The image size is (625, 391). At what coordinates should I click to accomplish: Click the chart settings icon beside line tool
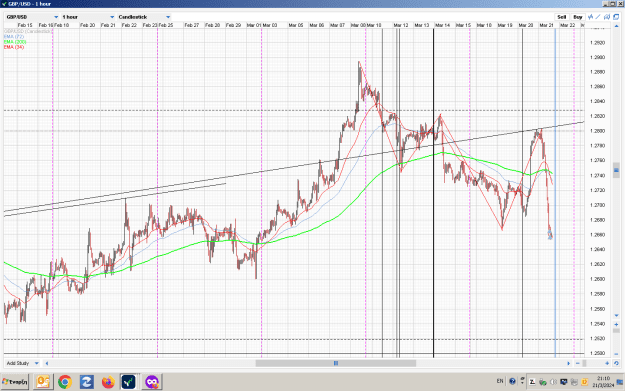[x=607, y=17]
